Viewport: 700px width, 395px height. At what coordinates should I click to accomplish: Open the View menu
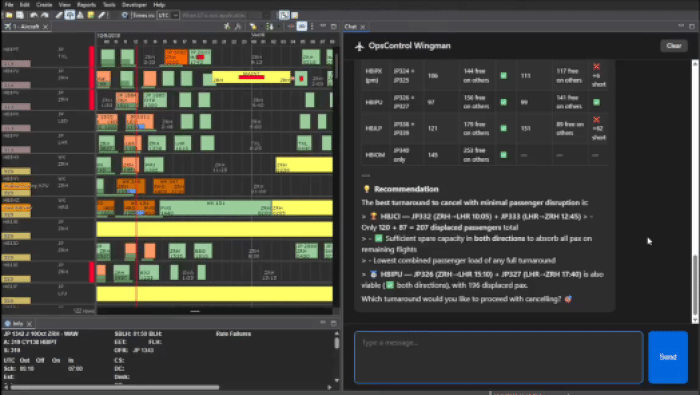(64, 4)
